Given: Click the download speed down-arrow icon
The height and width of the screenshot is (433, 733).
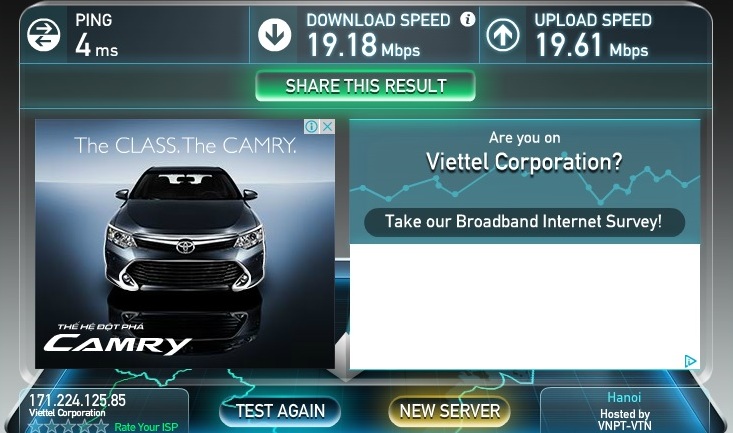Looking at the screenshot, I should click(x=274, y=35).
